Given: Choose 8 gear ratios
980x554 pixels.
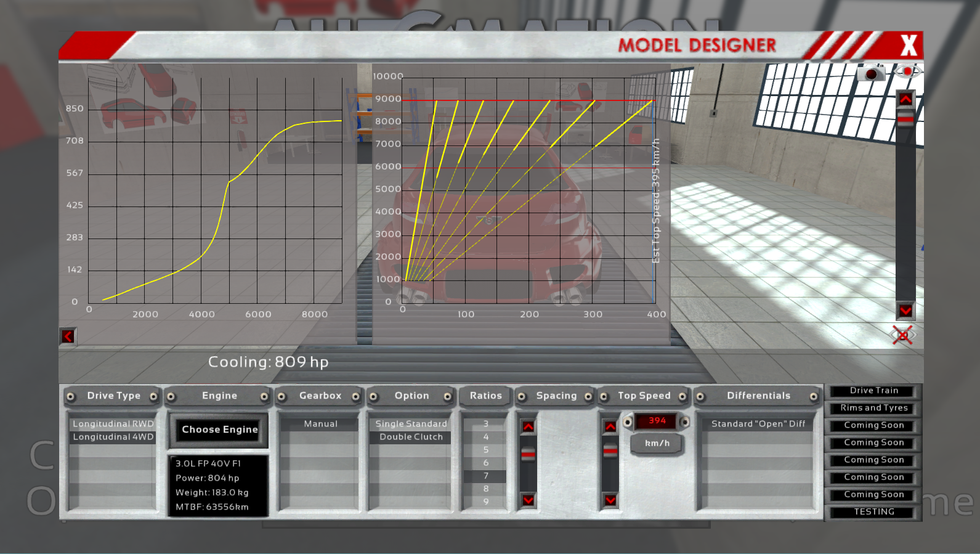Looking at the screenshot, I should (485, 489).
